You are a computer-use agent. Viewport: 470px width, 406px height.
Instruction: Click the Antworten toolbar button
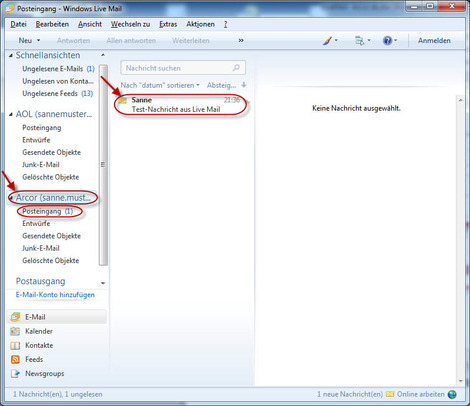coord(73,41)
